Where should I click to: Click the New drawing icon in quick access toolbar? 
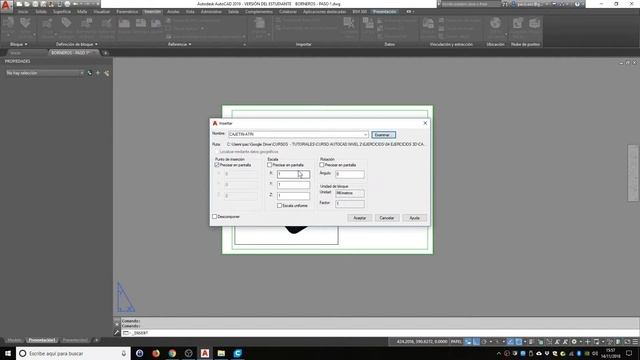(x=19, y=4)
